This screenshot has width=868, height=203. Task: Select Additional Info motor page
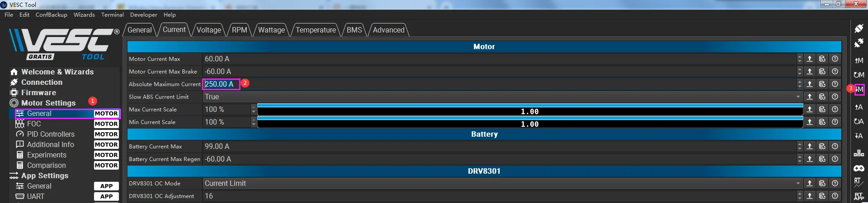tap(67, 144)
